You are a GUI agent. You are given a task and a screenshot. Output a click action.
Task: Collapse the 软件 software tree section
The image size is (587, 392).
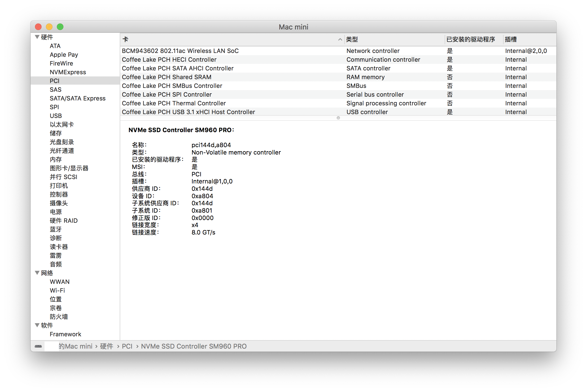(37, 325)
